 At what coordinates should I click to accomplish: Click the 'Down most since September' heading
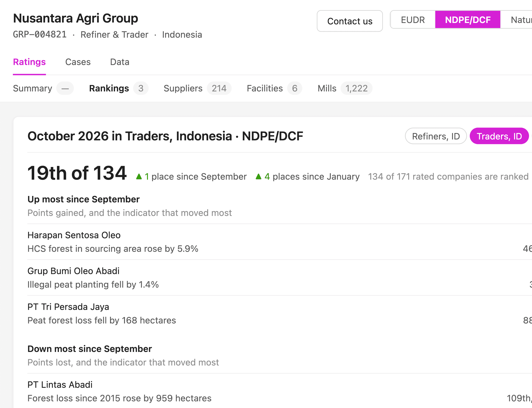click(90, 349)
